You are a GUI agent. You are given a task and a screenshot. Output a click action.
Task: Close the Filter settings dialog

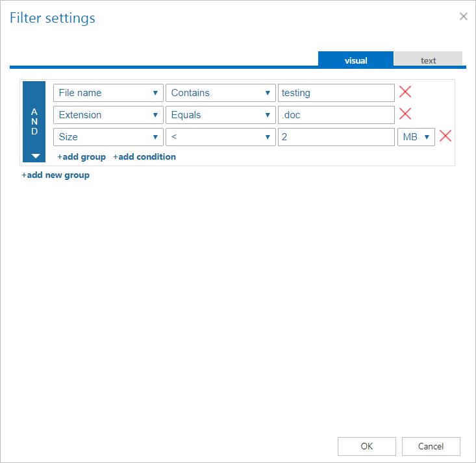tap(463, 17)
